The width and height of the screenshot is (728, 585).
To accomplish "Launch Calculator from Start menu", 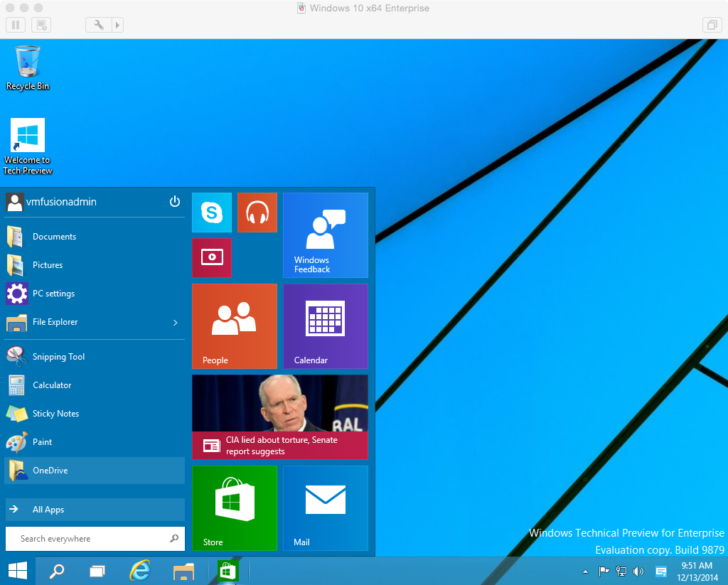I will (x=95, y=385).
